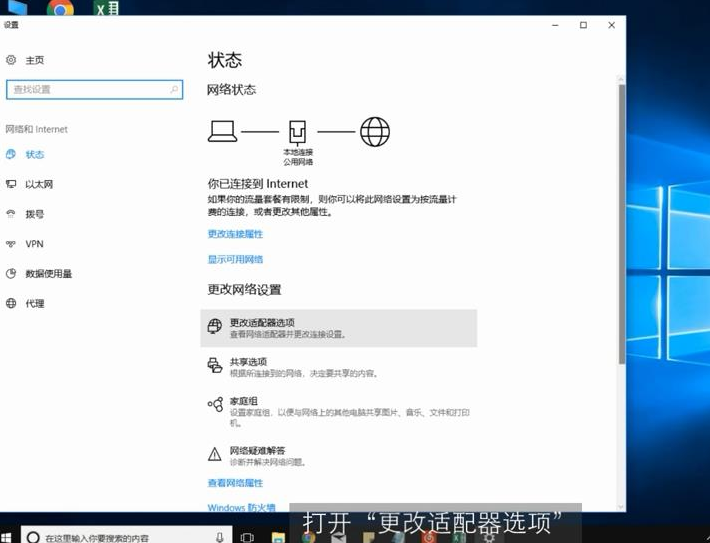Click the scrollbar up arrow in Settings
Viewport: 710px width, 543px height.
pyautogui.click(x=622, y=79)
